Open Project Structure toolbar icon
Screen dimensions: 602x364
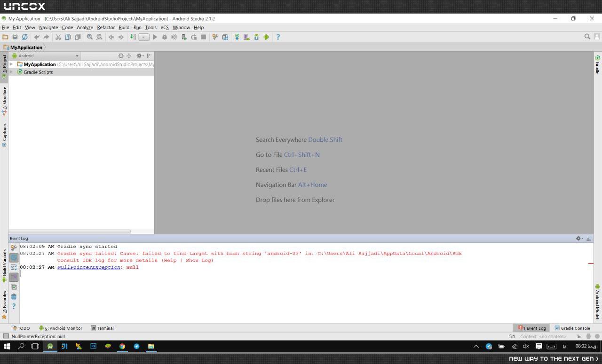[x=215, y=37]
